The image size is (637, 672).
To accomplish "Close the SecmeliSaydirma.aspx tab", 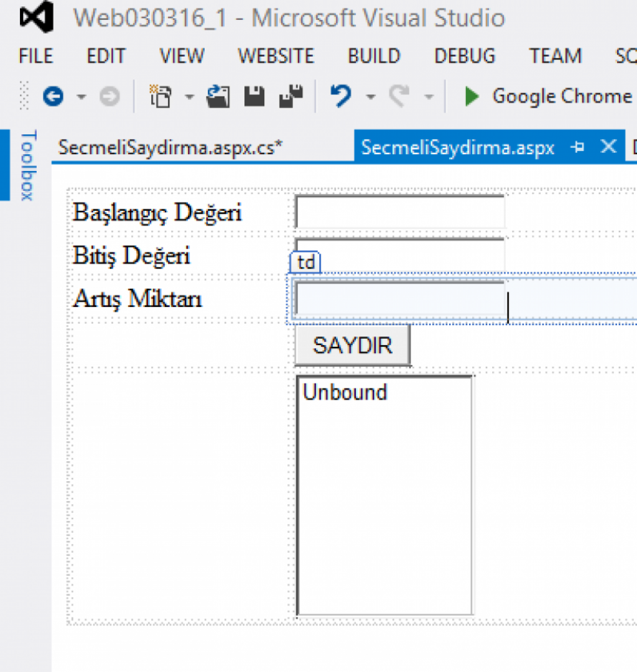I will pyautogui.click(x=608, y=147).
